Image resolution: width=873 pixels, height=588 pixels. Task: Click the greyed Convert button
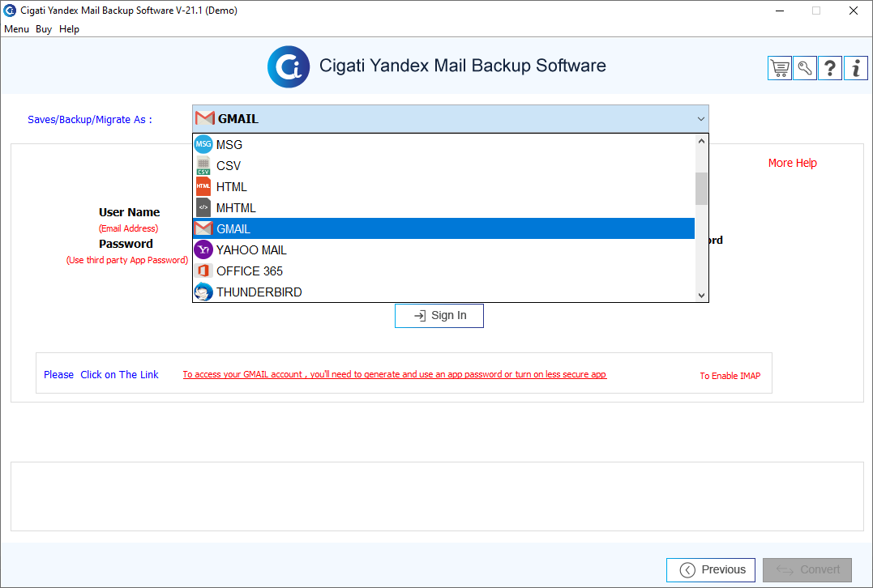[x=807, y=569]
